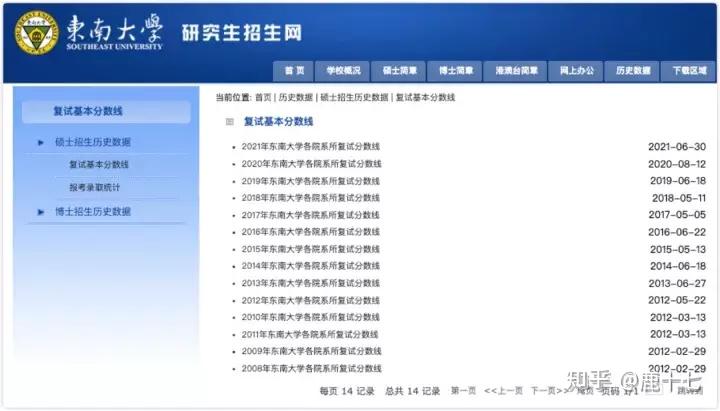Screen dimensions: 720x411
Task: Click the date 2021-06-30
Action: (677, 146)
